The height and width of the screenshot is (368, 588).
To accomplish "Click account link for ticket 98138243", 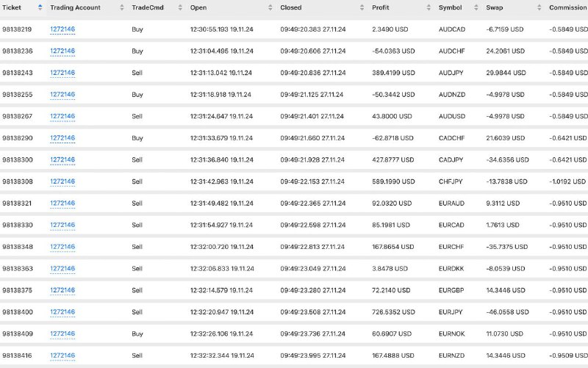I will point(62,73).
